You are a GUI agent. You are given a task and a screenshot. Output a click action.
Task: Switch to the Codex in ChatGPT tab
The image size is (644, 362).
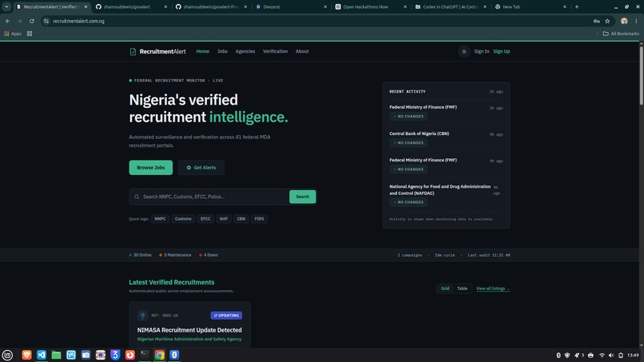(x=450, y=6)
